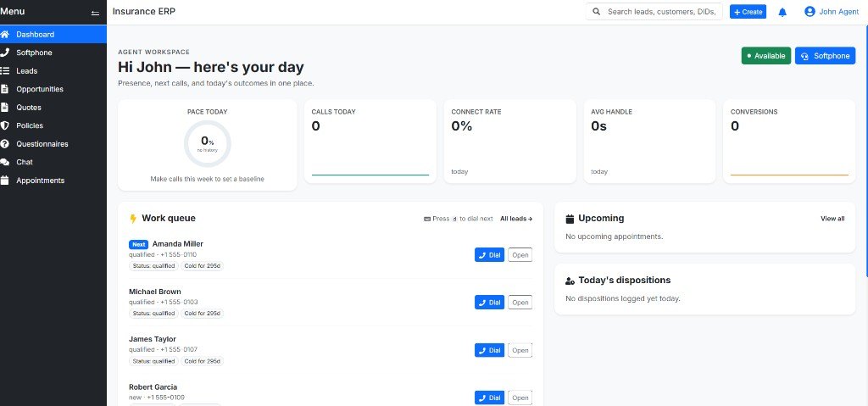Open Robert Garcia's lead
This screenshot has width=868, height=406.
pyautogui.click(x=520, y=398)
